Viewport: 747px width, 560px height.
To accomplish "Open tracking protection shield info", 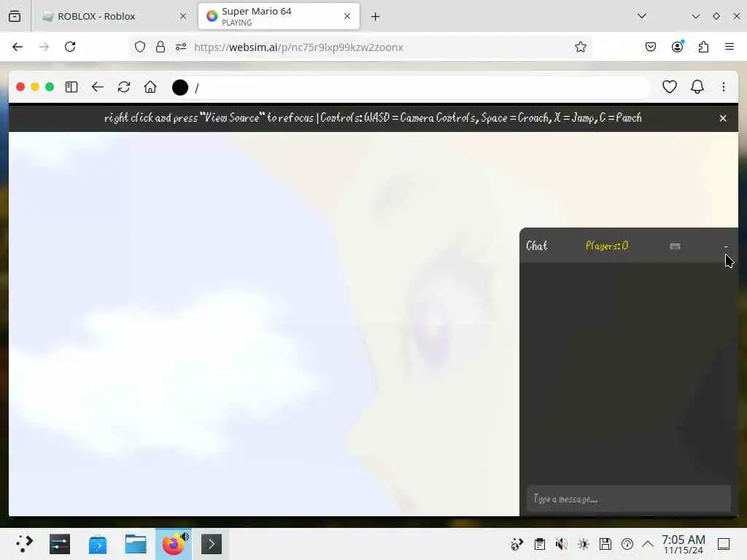I will tap(139, 47).
